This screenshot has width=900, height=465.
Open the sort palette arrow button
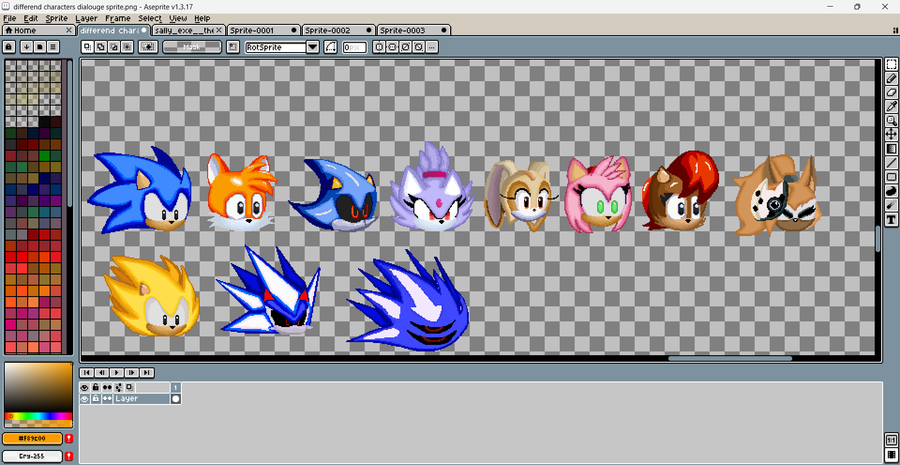(26, 47)
